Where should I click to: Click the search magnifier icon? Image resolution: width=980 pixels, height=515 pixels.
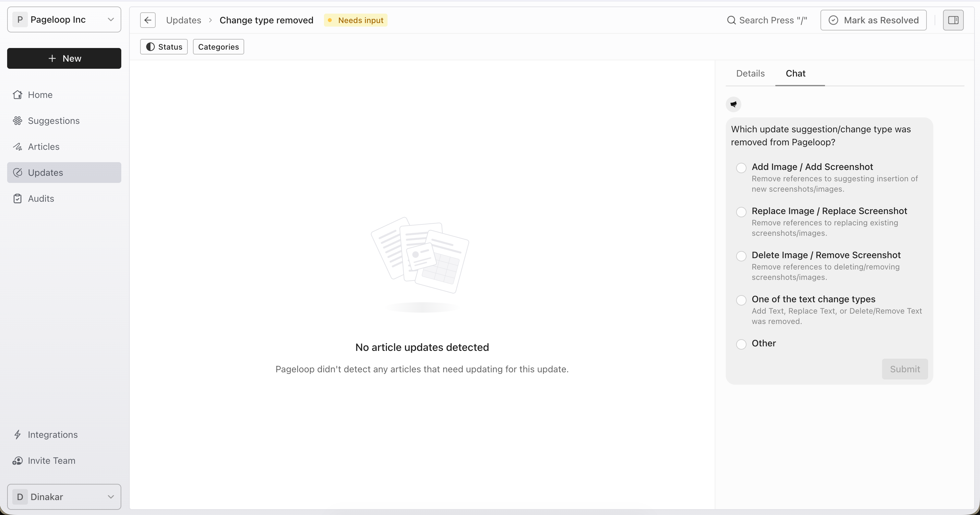click(731, 20)
